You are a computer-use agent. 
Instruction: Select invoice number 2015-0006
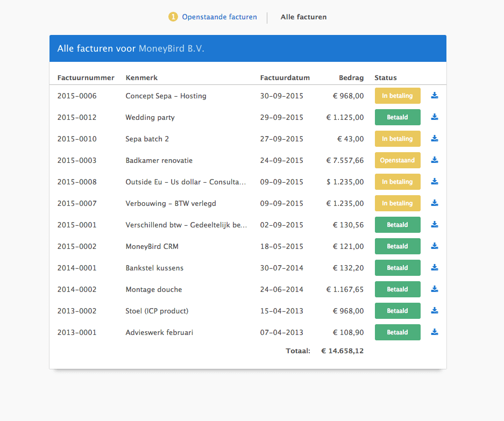[77, 96]
